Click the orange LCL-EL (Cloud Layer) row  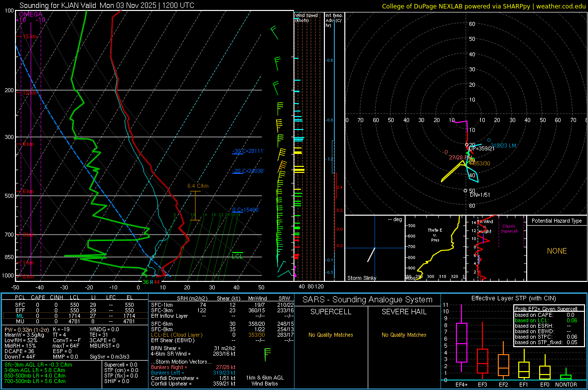[222, 335]
